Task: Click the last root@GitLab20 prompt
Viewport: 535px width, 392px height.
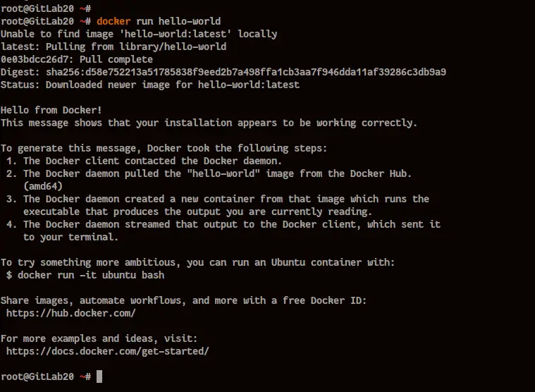Action: [46, 376]
